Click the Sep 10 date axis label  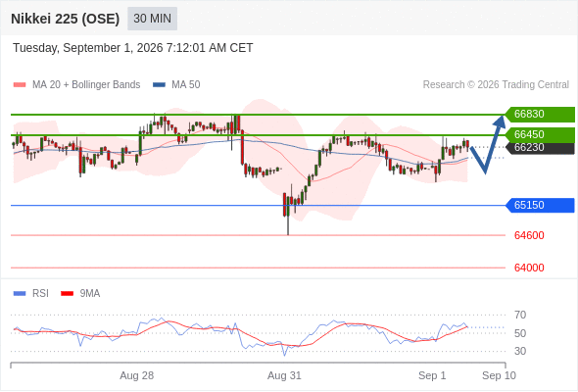499,375
